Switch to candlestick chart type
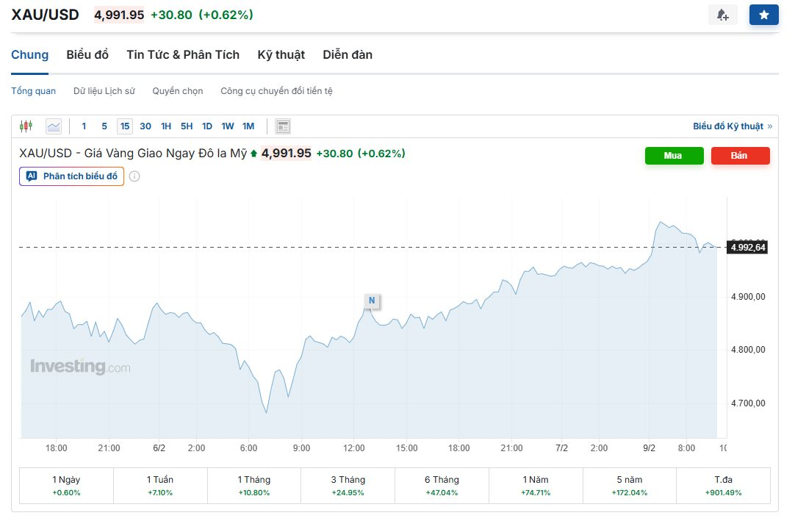This screenshot has width=795, height=532. tap(26, 126)
